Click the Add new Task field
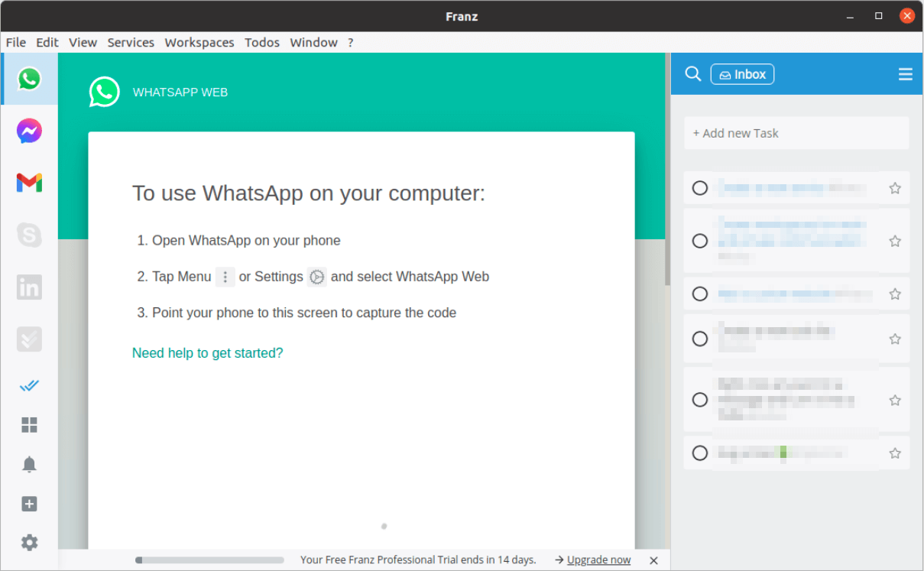The image size is (924, 571). coord(796,133)
